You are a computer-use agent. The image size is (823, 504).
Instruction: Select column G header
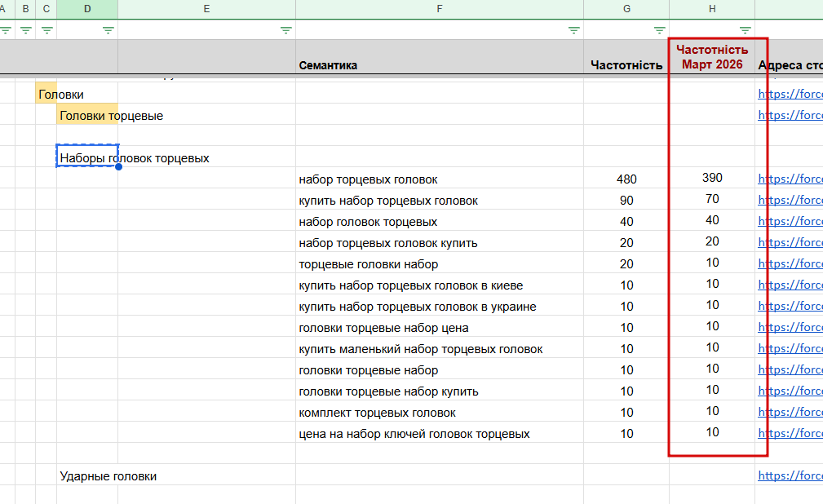[626, 9]
